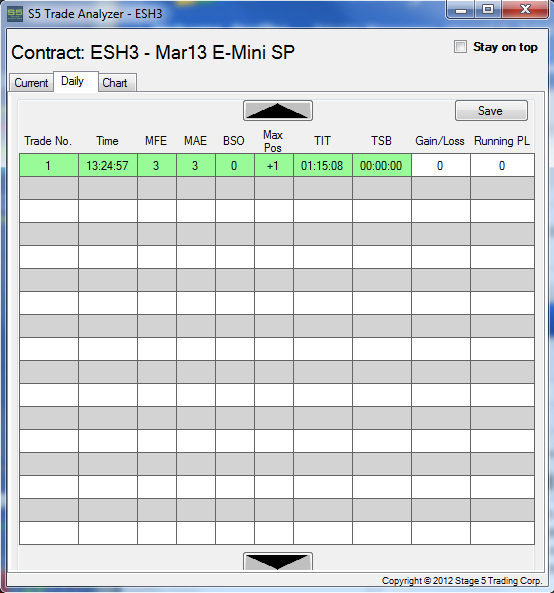
Task: Click the Max Pos value +1
Action: click(x=274, y=165)
